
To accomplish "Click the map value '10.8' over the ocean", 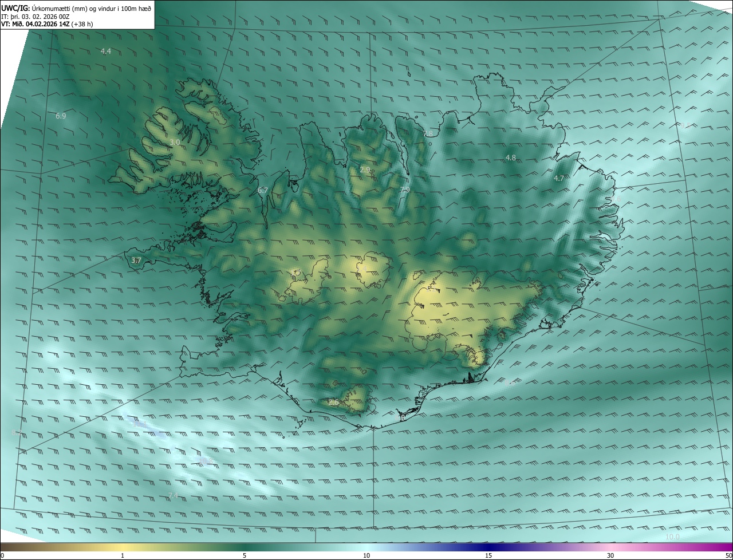I will tap(207, 461).
